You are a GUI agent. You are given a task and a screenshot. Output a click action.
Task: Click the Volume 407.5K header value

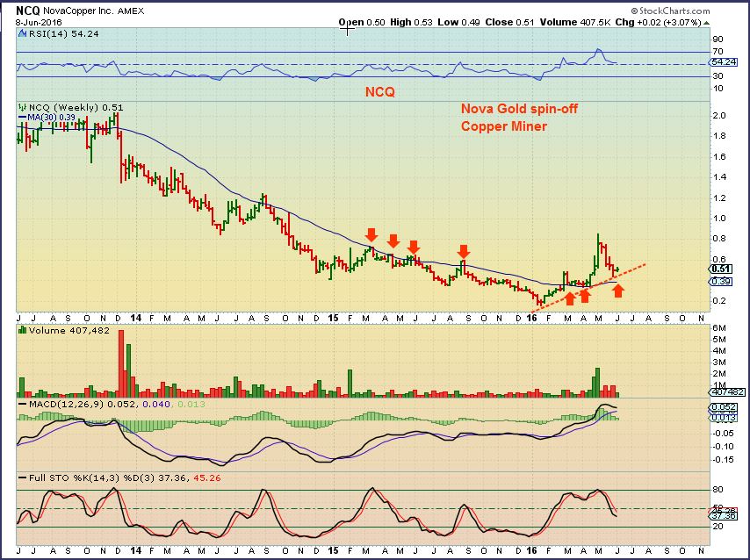point(575,22)
